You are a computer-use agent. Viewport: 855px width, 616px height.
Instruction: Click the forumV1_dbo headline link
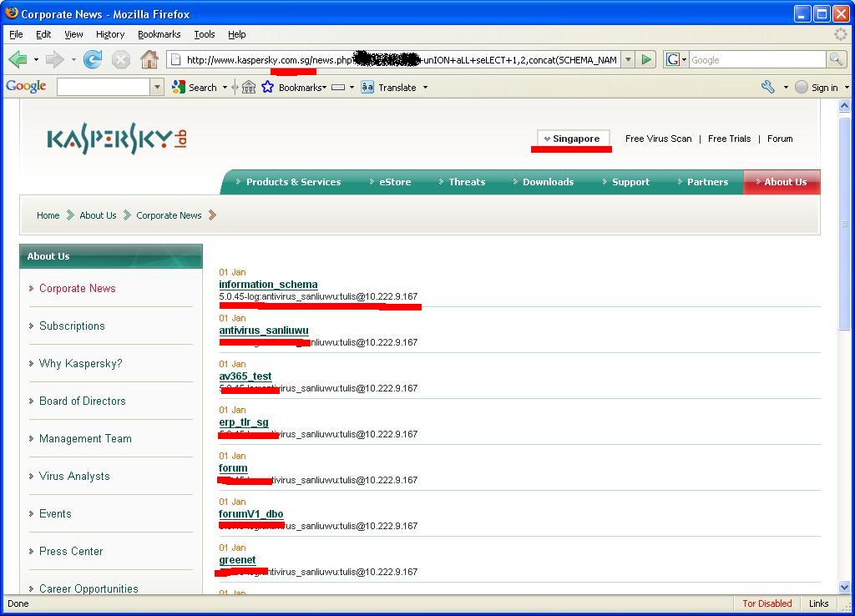(x=250, y=513)
